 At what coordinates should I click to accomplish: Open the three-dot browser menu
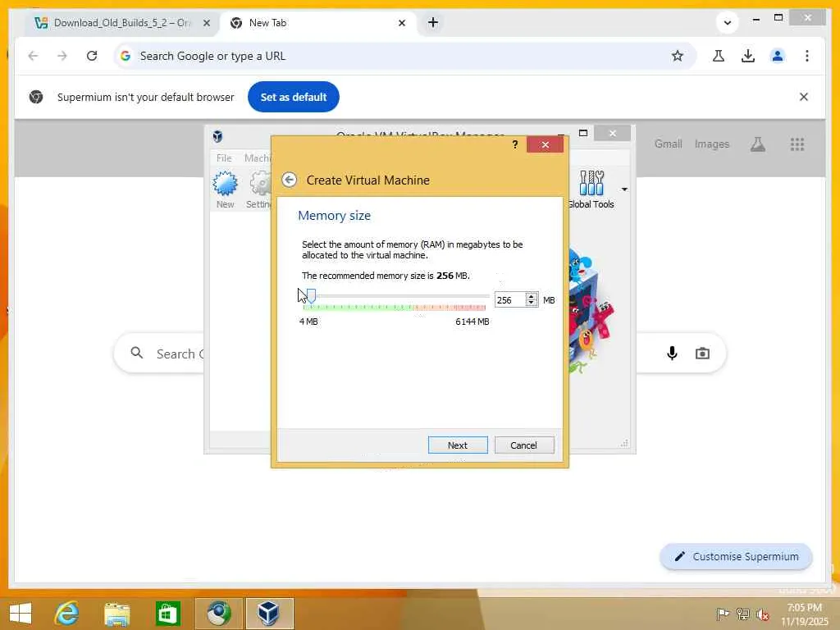pos(807,56)
